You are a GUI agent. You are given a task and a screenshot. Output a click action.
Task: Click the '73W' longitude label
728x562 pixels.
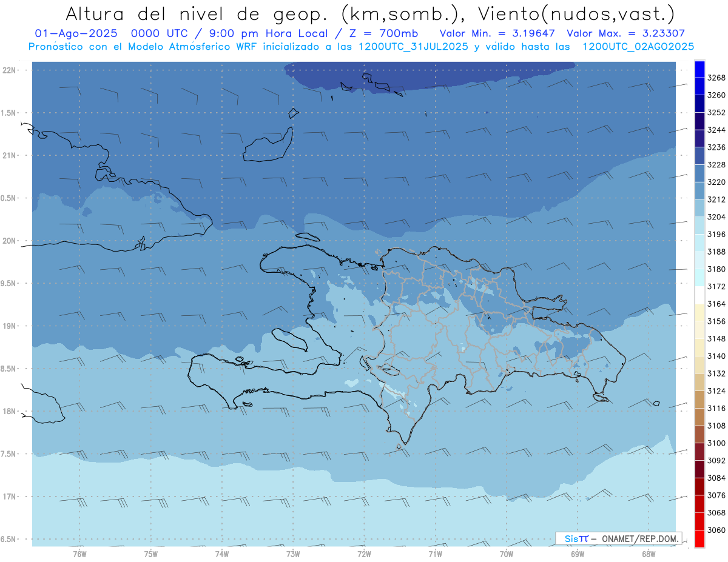(293, 554)
